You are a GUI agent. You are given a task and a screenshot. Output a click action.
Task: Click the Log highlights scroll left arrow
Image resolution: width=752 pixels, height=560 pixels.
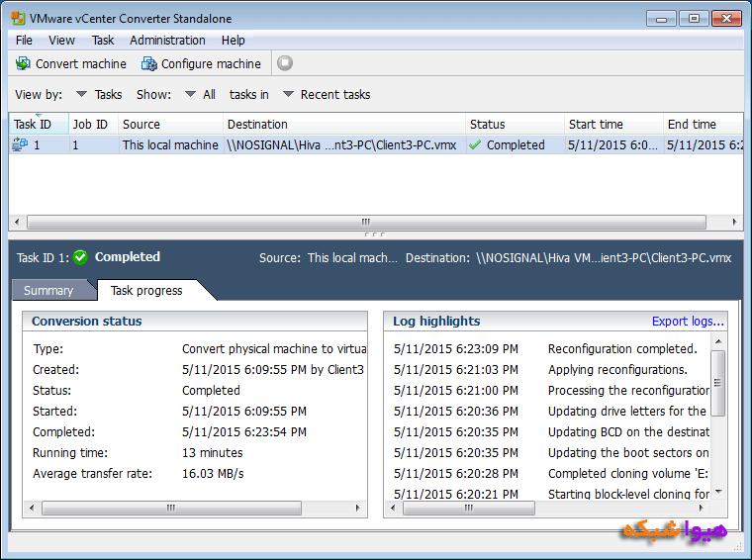point(393,508)
